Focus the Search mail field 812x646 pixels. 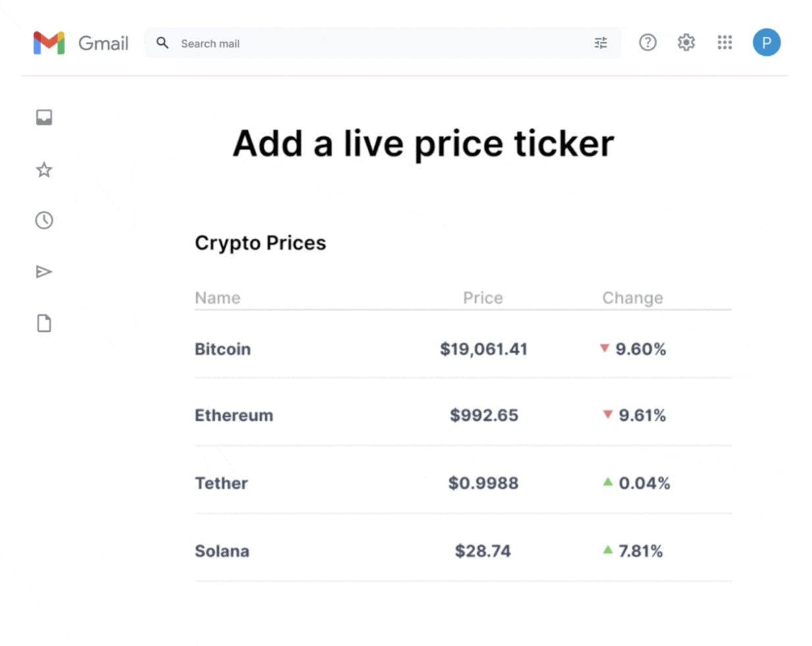coord(382,44)
